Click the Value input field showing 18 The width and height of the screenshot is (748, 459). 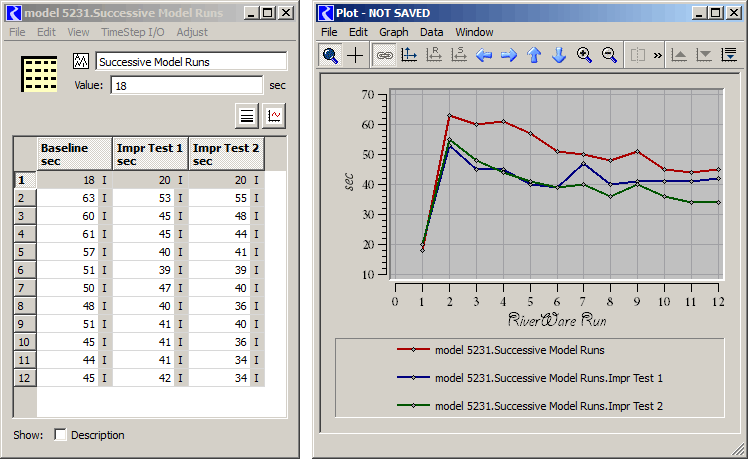click(187, 85)
